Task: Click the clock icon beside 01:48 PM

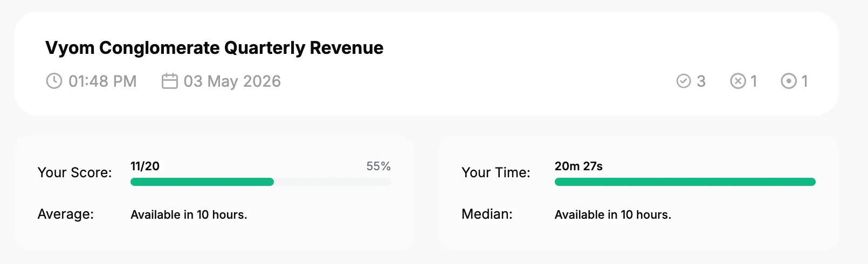Action: 54,81
